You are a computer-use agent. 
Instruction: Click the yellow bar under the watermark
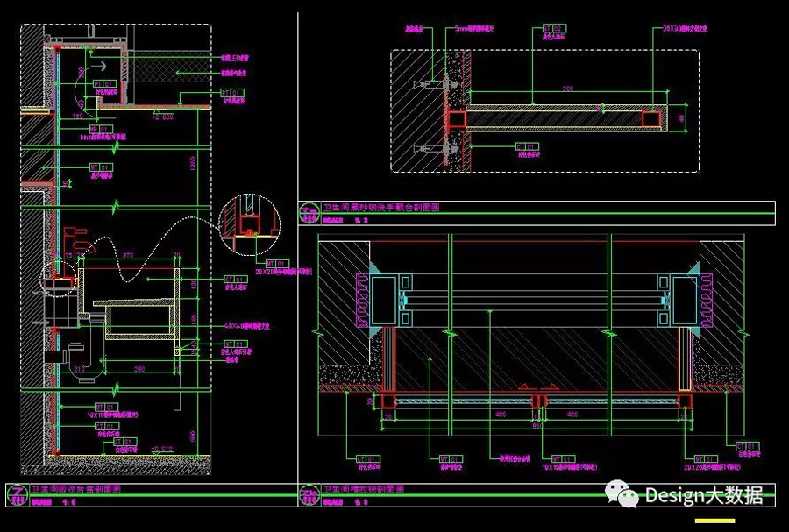pyautogui.click(x=714, y=521)
